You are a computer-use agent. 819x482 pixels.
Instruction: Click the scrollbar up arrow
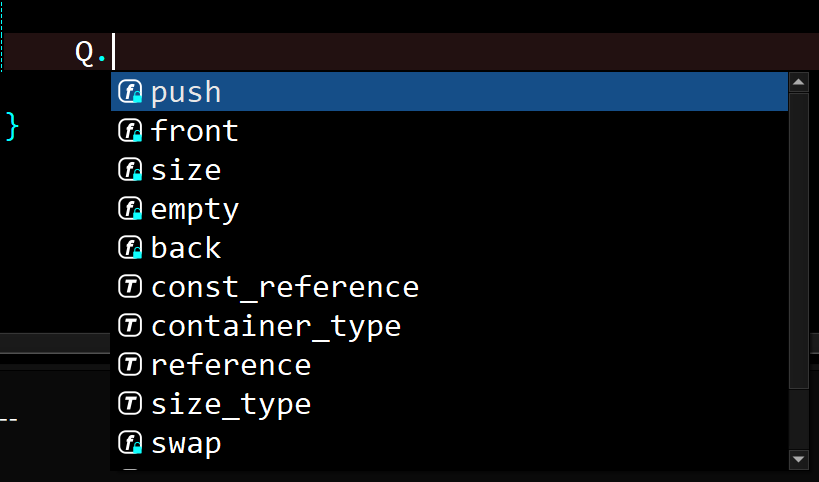pos(799,83)
